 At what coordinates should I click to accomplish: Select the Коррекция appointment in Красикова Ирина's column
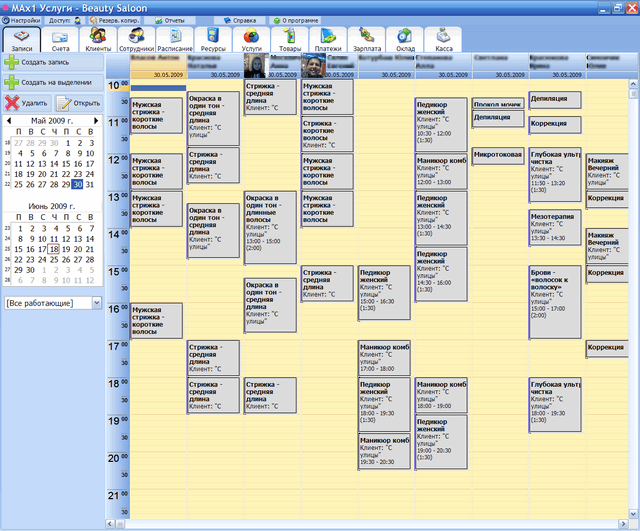coord(555,124)
